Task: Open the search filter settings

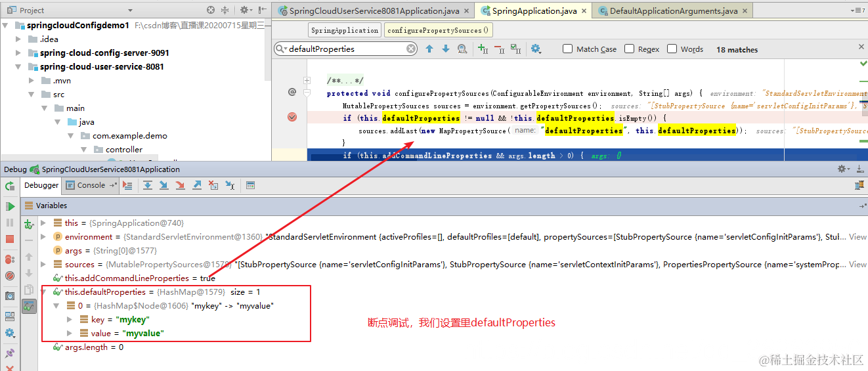Action: [x=536, y=49]
